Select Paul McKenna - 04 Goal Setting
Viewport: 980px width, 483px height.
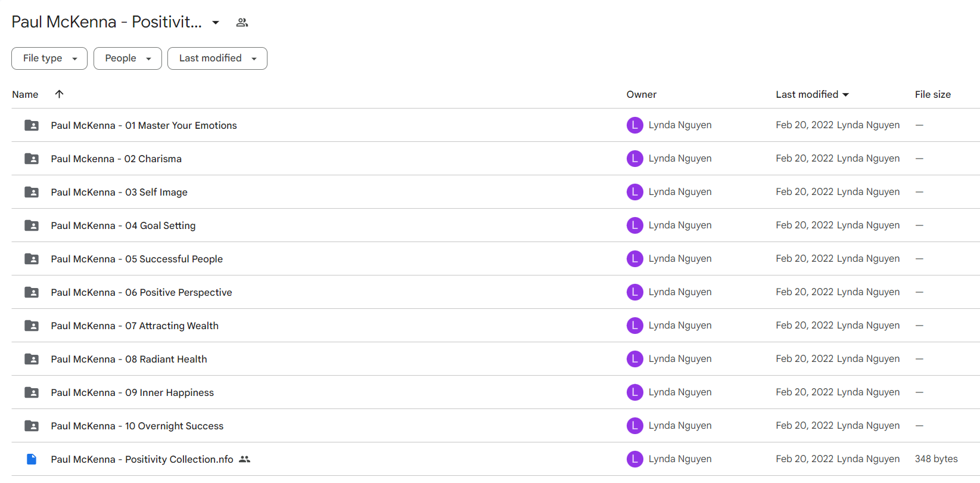pos(123,225)
